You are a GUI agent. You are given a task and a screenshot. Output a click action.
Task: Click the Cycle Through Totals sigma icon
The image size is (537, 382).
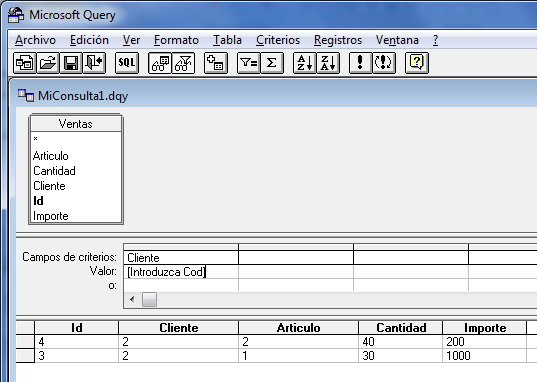(272, 63)
